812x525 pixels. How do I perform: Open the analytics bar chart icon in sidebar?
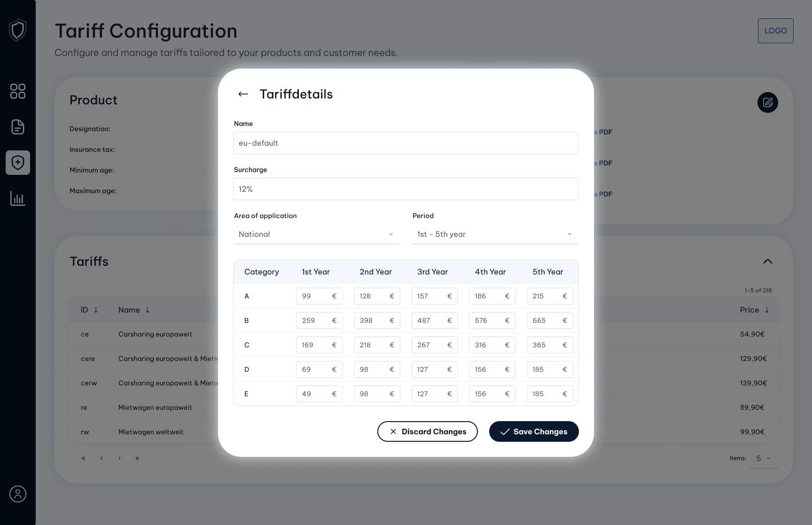18,198
